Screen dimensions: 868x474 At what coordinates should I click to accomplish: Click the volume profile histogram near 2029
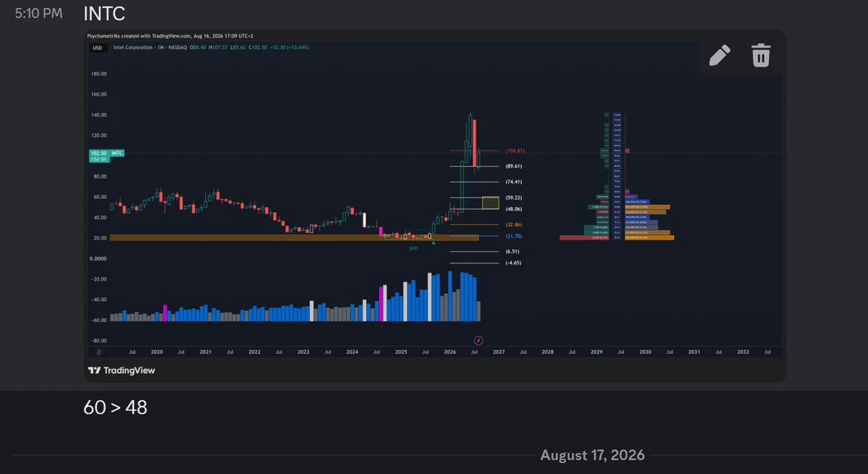618,177
